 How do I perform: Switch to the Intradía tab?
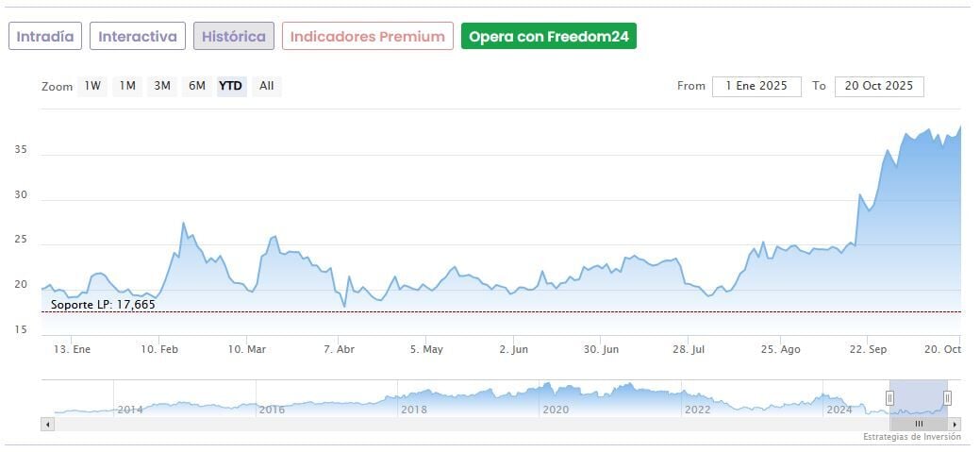click(45, 37)
